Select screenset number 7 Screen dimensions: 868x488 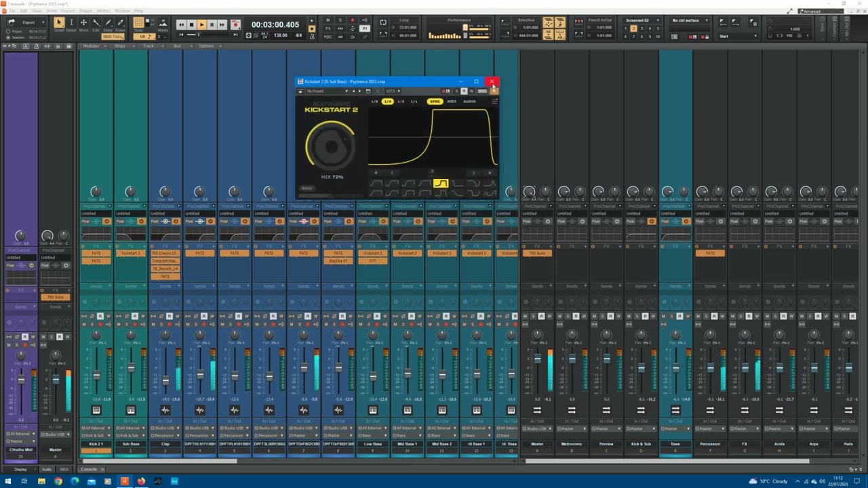point(633,36)
